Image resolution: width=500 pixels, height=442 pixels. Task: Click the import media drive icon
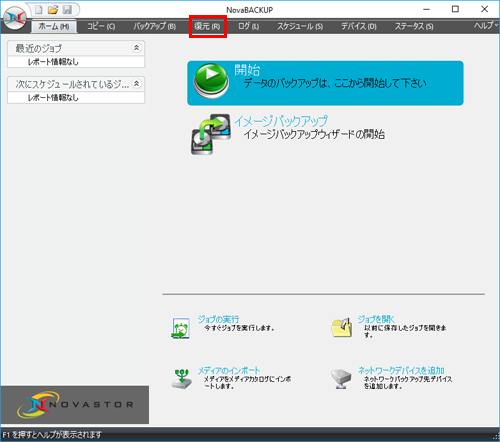(182, 379)
